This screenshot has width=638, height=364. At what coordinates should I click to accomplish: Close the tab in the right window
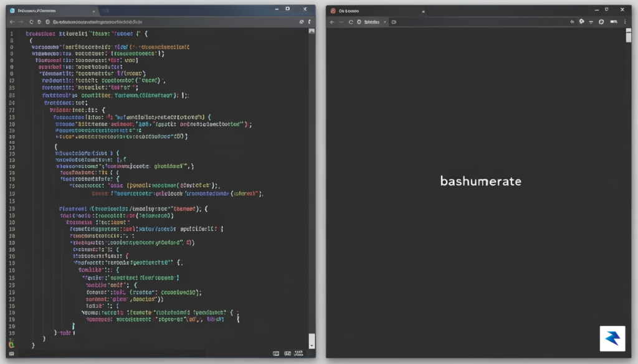(423, 11)
